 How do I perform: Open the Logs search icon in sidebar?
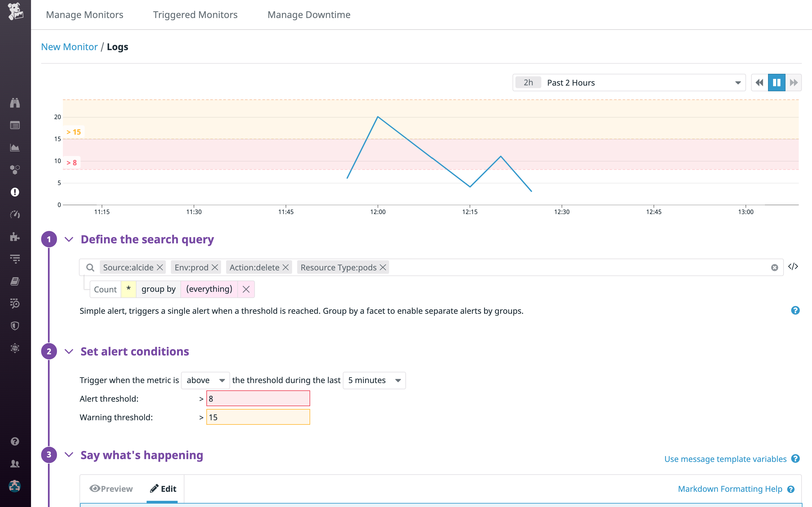click(15, 303)
